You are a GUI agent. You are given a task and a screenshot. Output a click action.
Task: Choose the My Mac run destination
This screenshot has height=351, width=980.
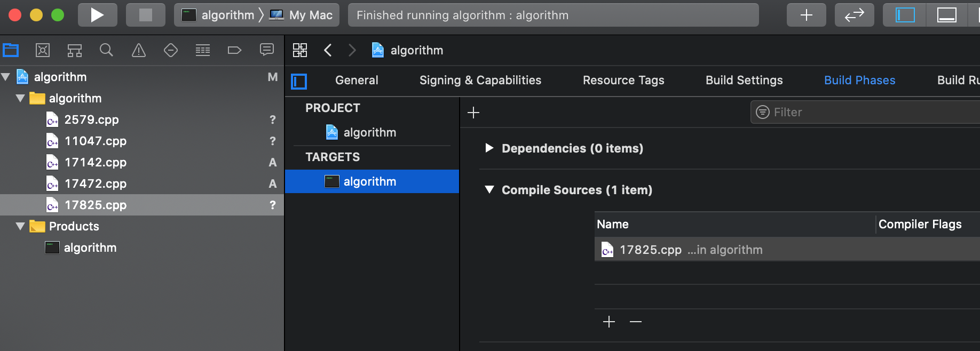point(302,15)
